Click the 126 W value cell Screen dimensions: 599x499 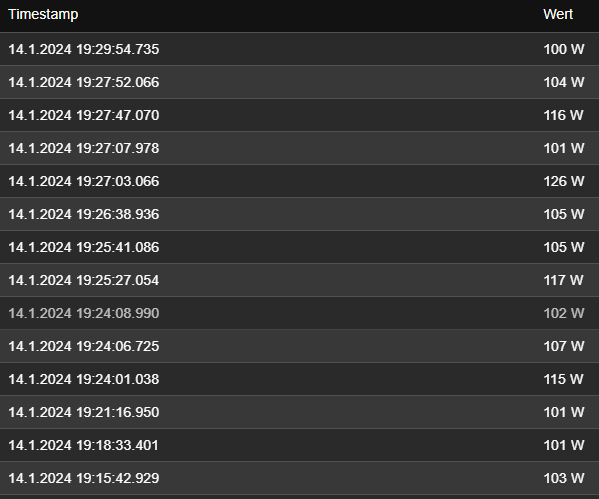click(564, 181)
